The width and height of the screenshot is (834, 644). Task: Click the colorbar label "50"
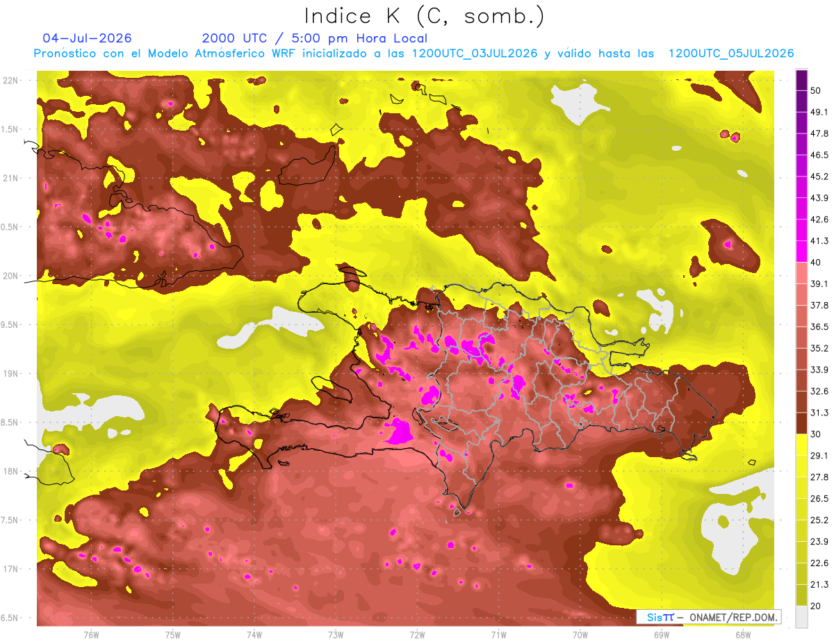(x=817, y=90)
